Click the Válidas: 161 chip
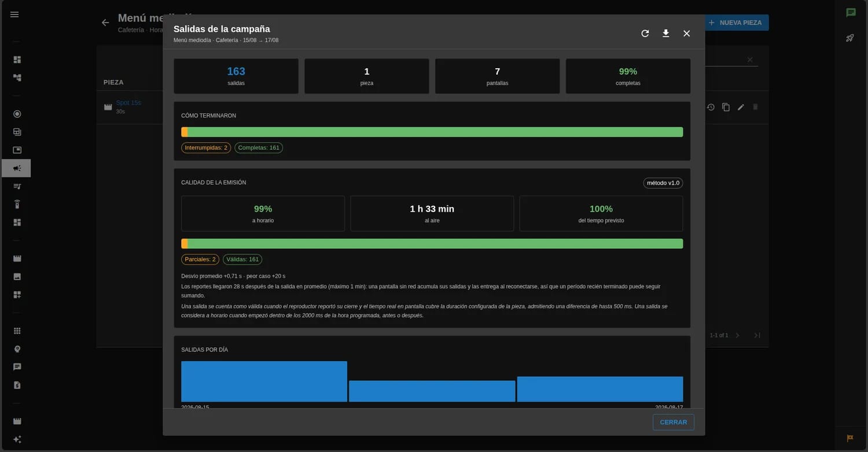The image size is (868, 452). point(242,259)
